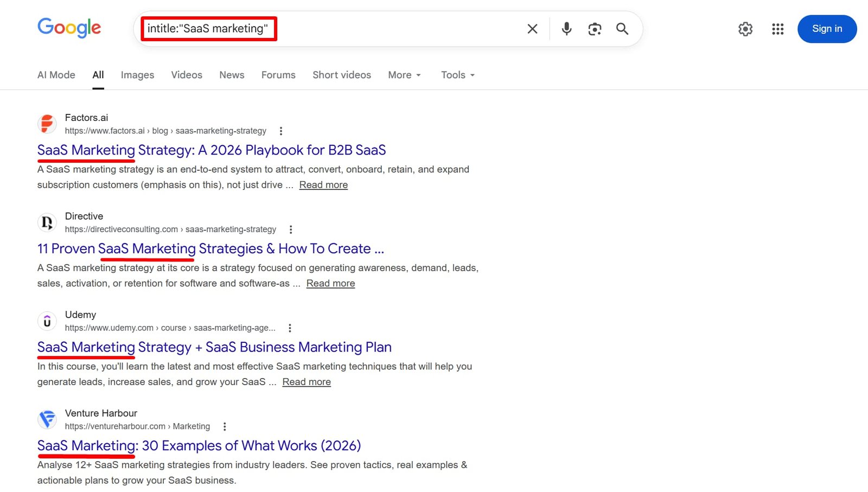Open AI Mode
The width and height of the screenshot is (868, 492).
56,75
